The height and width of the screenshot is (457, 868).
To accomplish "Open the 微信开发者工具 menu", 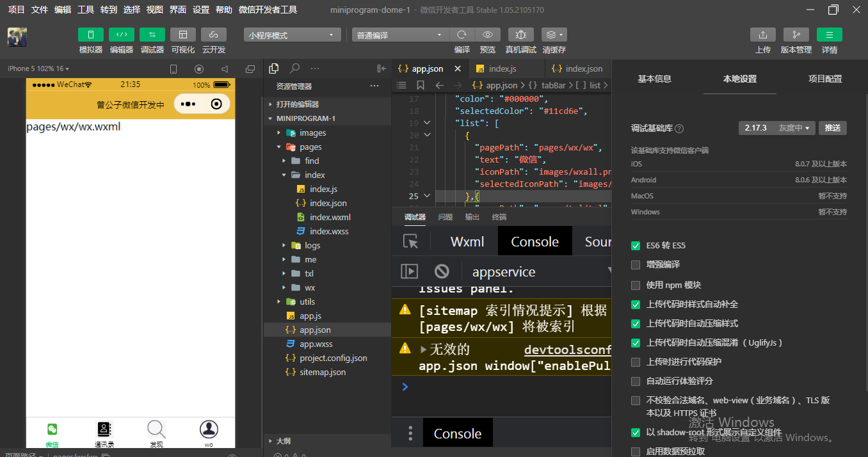I will click(x=268, y=10).
